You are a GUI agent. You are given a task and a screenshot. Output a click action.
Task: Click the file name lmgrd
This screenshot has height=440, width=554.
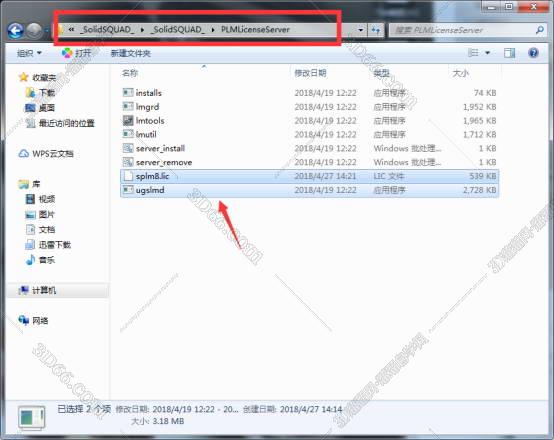147,107
